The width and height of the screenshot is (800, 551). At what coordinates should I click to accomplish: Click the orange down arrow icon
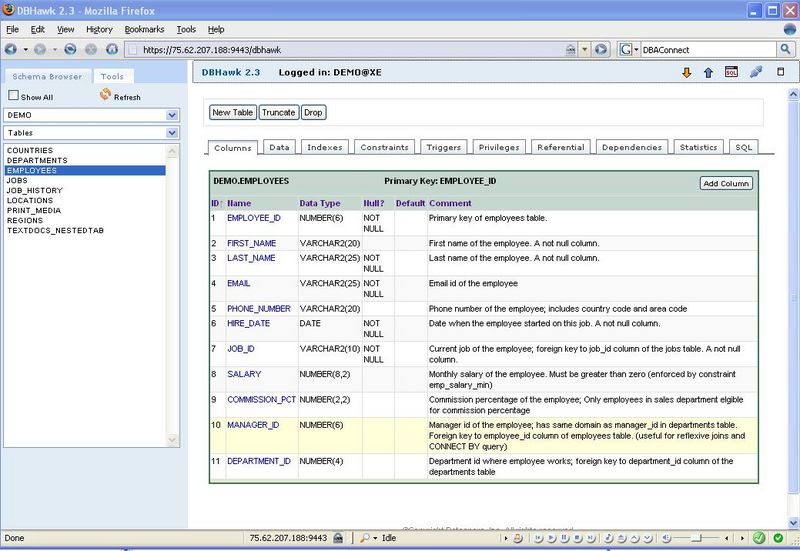(687, 72)
